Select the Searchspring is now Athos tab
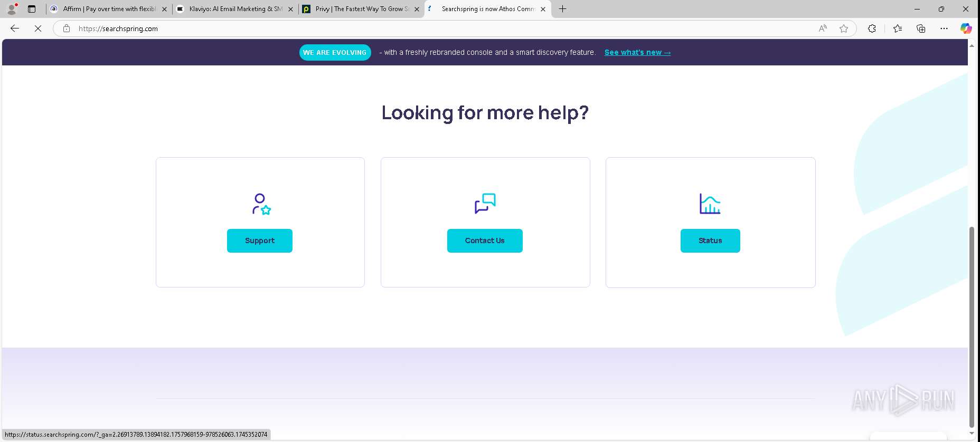 coord(487,9)
